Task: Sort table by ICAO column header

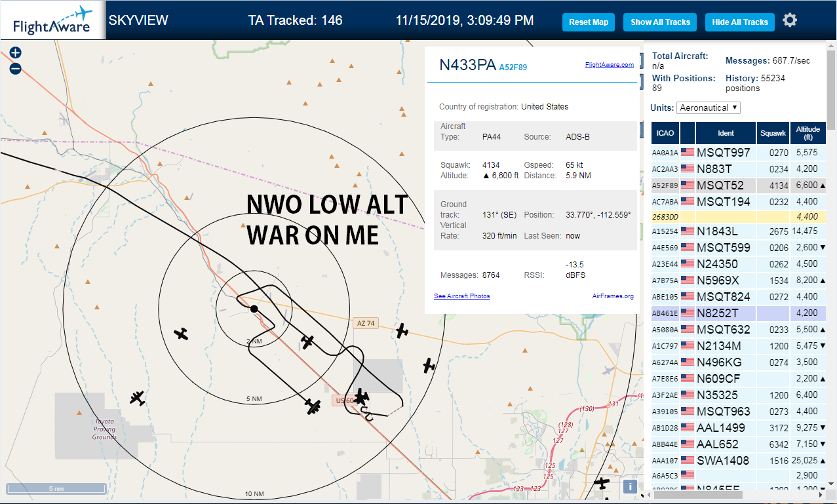Action: coord(665,133)
